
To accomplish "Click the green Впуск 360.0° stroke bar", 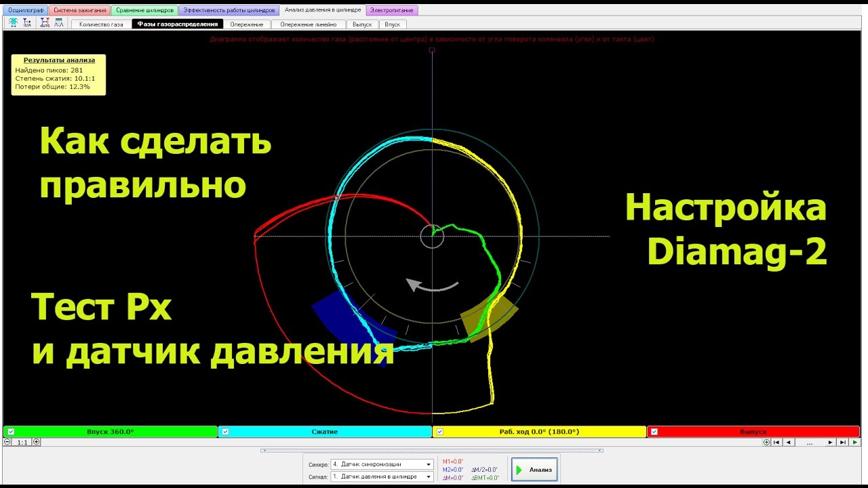I will (111, 431).
